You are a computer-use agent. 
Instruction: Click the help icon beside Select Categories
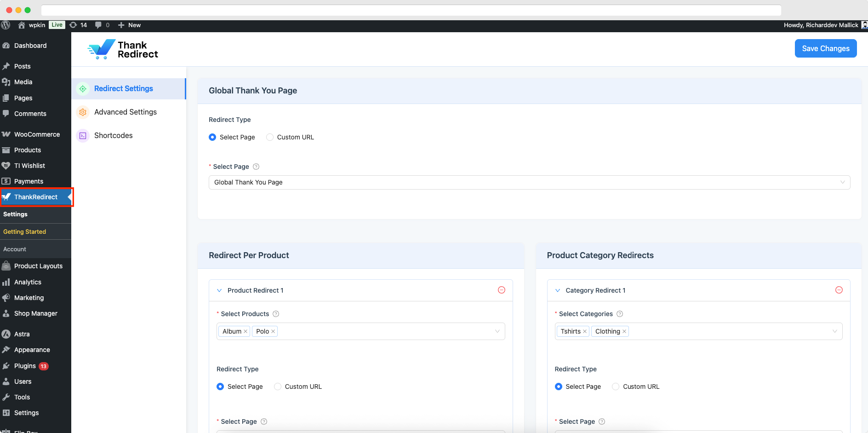coord(620,314)
